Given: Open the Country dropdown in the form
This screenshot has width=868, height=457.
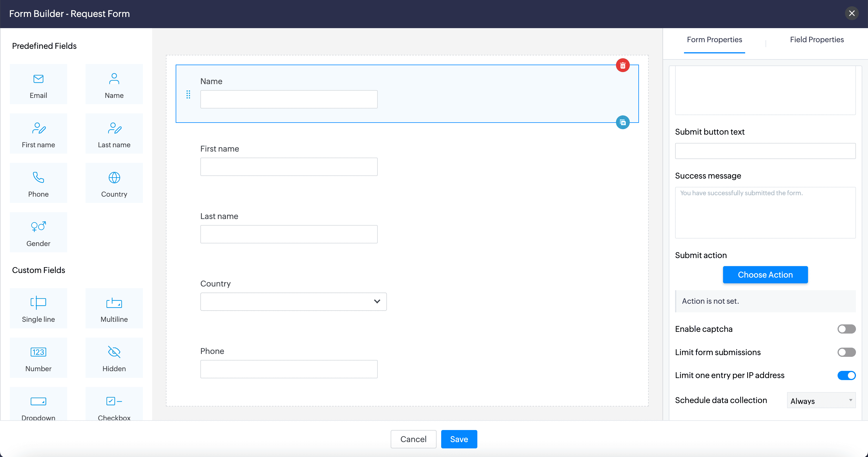Looking at the screenshot, I should (x=293, y=302).
